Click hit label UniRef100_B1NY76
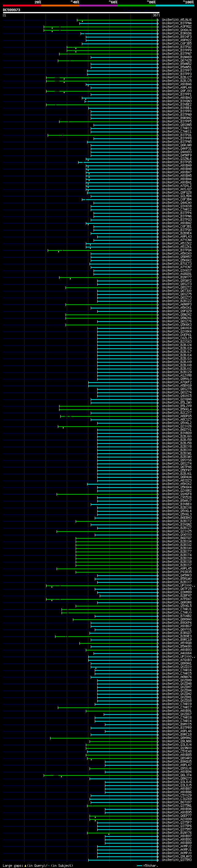The image size is (197, 868). coord(176,833)
